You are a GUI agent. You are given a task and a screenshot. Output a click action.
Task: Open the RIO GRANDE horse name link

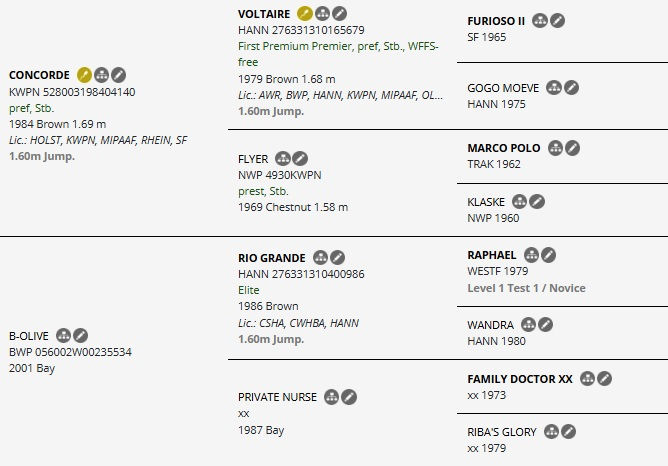272,257
